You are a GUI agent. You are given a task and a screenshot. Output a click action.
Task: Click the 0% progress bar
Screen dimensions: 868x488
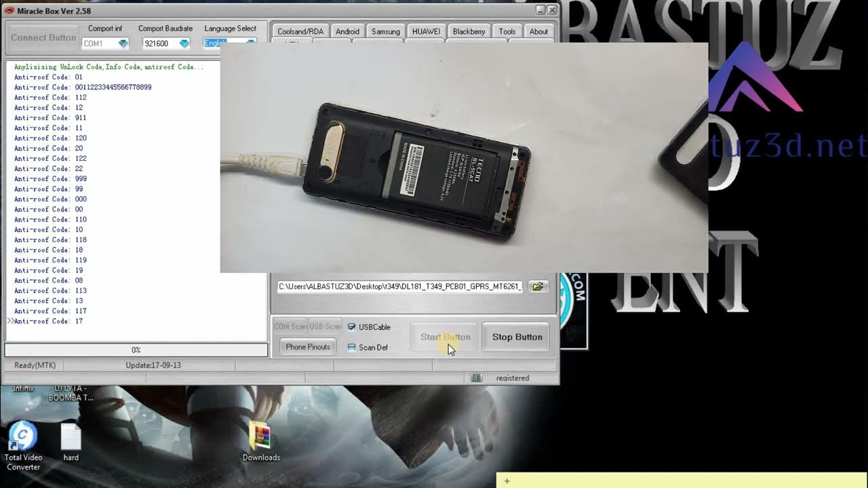136,350
